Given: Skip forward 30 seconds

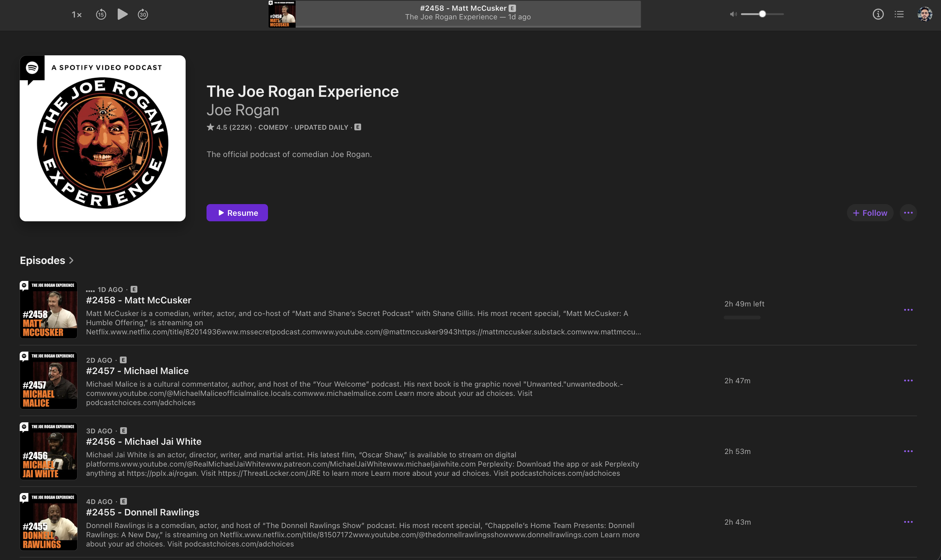Looking at the screenshot, I should click(x=143, y=14).
